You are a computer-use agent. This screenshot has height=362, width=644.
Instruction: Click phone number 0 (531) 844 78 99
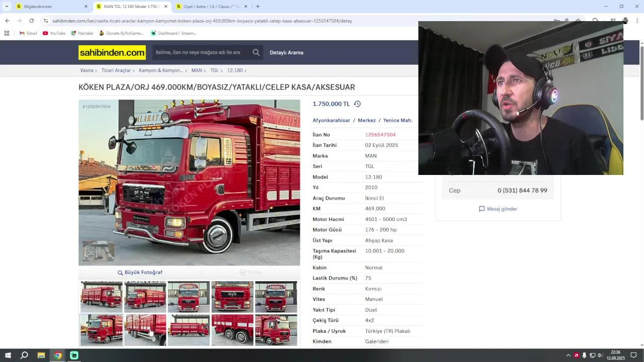pos(522,191)
